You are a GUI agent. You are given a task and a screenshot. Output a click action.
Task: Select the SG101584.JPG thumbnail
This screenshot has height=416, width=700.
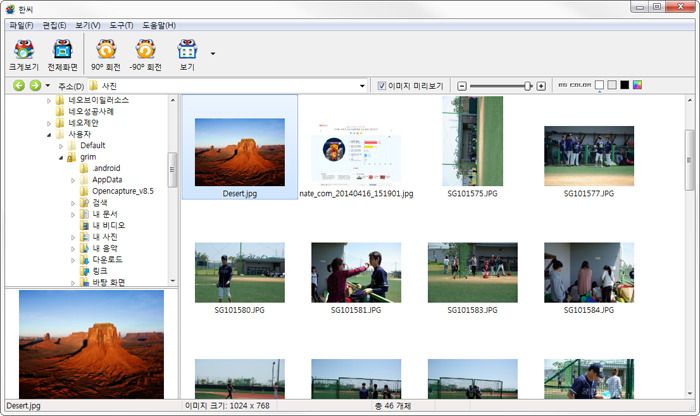tap(589, 272)
